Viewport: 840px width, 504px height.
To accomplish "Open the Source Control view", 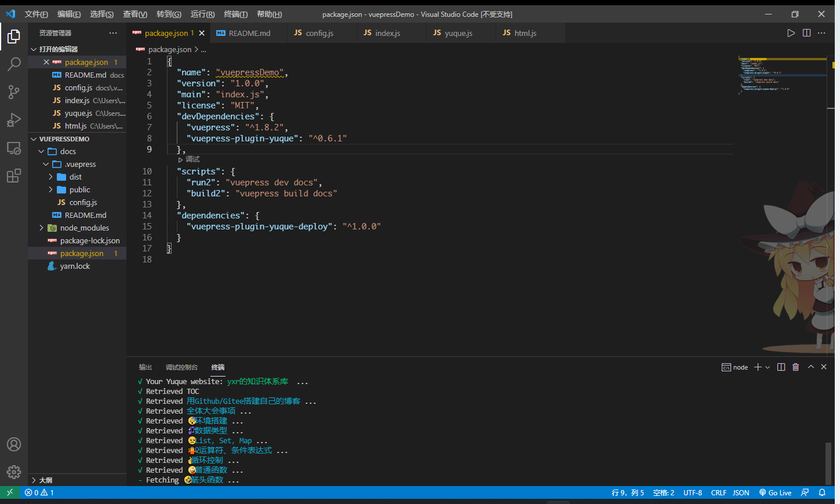I will click(x=14, y=92).
